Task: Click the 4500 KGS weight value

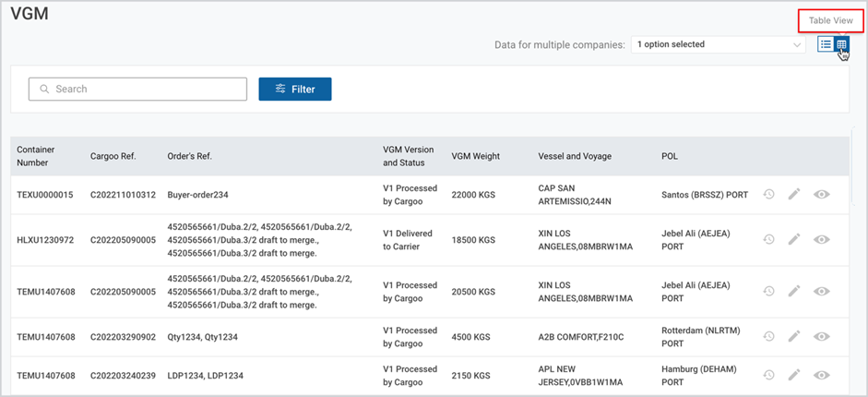Action: point(471,337)
